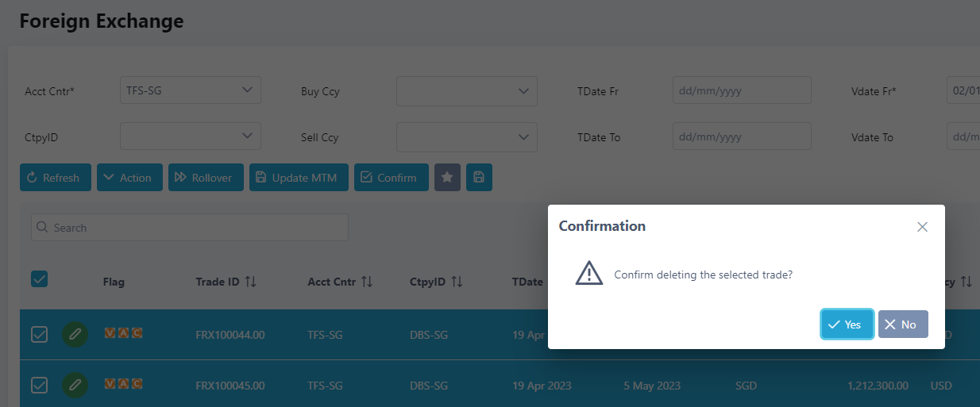Edit trade FRX100044.00 with pencil icon

click(75, 335)
